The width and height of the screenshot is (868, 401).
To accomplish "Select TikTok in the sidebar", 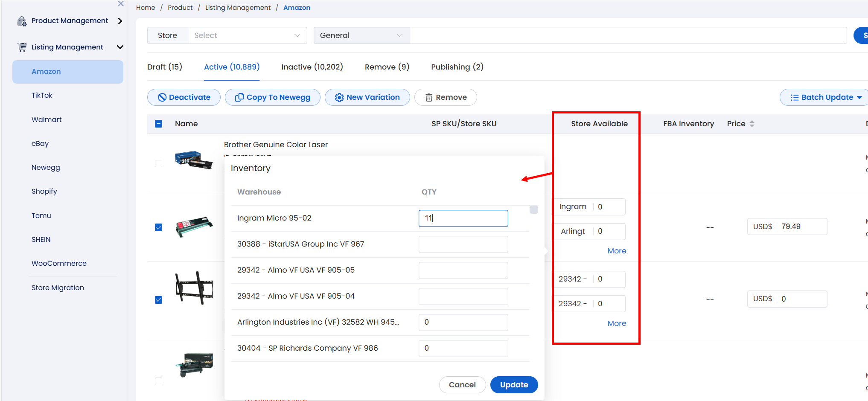I will tap(42, 96).
